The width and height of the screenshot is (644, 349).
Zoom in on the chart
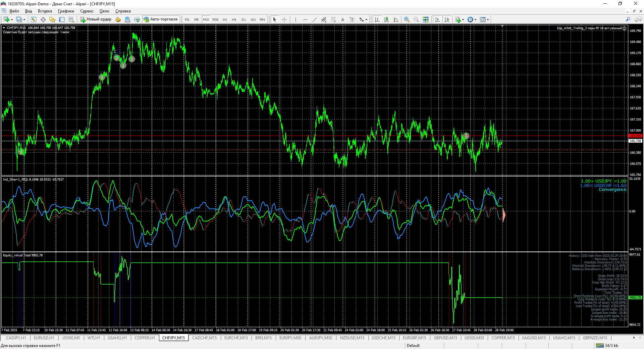[x=407, y=19]
